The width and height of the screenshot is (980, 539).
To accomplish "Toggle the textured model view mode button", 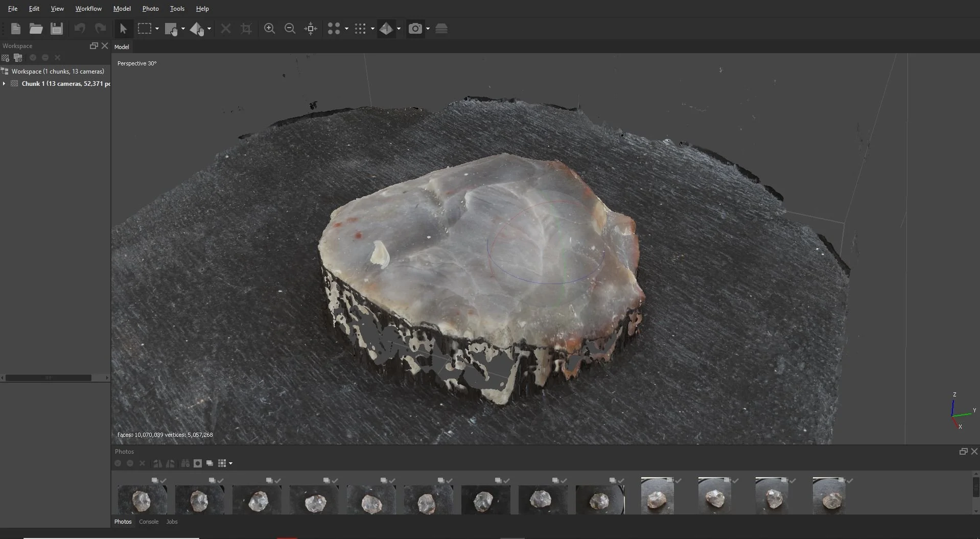I will (386, 29).
